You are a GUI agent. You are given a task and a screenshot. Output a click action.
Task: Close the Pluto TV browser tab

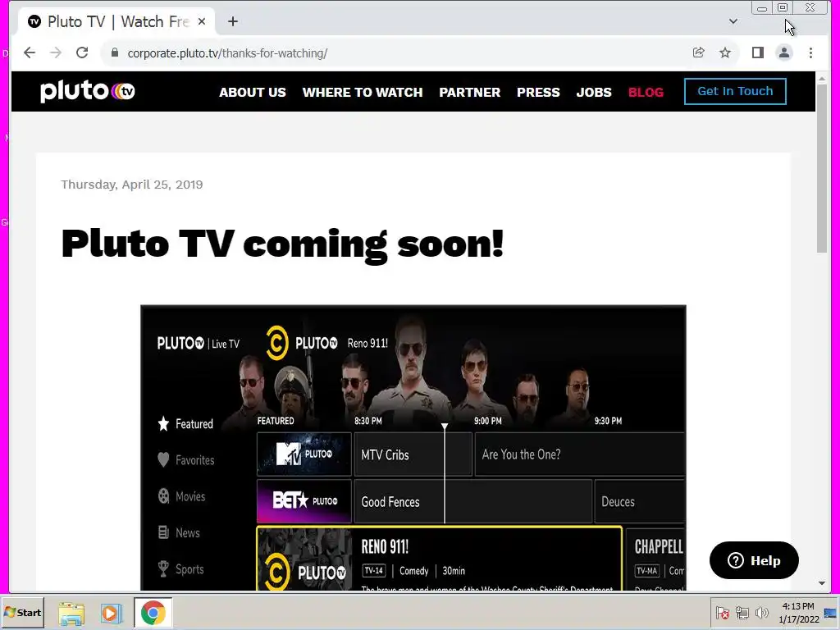202,21
